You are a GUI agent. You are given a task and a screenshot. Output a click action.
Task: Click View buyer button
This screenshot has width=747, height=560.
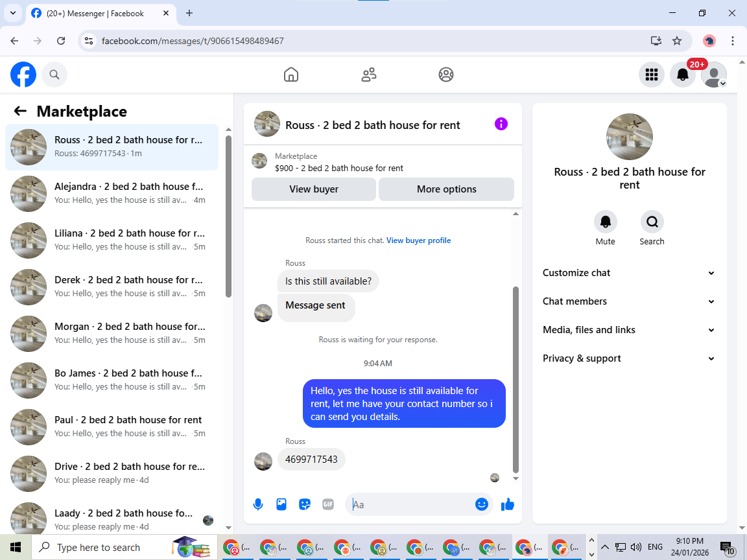[x=314, y=189]
